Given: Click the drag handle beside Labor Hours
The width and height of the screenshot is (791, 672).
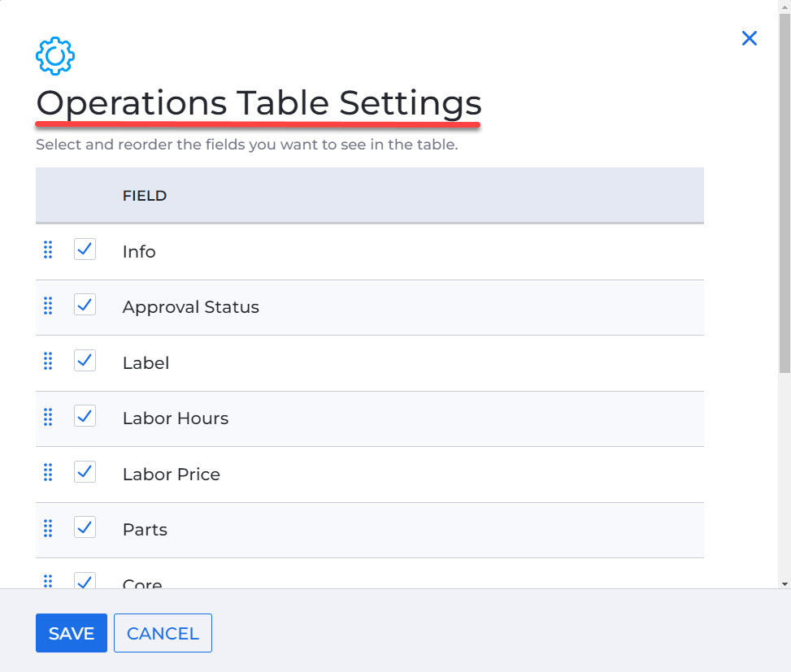Looking at the screenshot, I should pos(48,416).
